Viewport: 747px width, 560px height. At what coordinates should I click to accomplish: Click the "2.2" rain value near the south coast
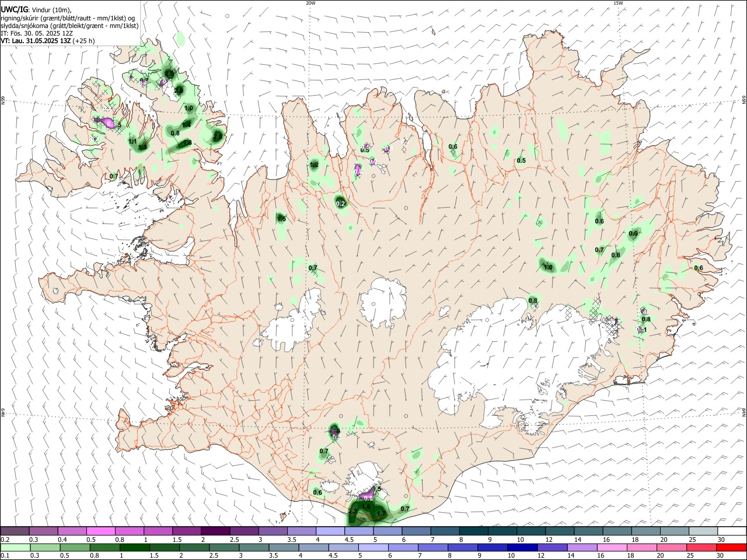click(x=352, y=511)
